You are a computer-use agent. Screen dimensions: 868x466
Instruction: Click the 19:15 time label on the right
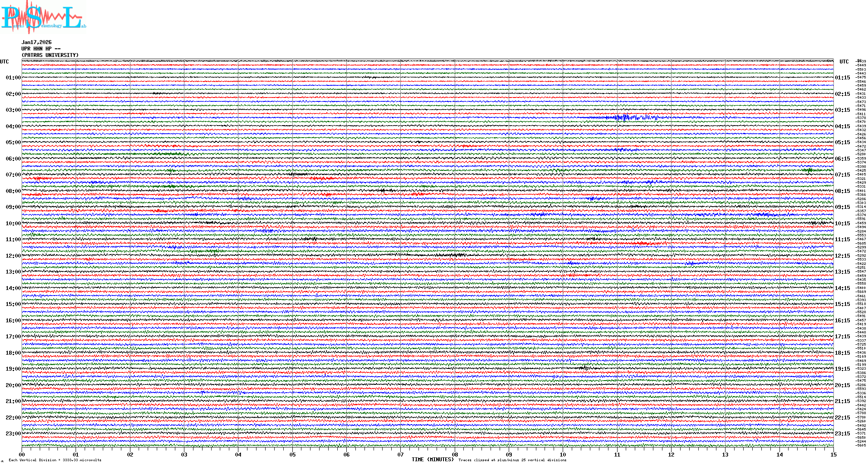click(x=842, y=369)
